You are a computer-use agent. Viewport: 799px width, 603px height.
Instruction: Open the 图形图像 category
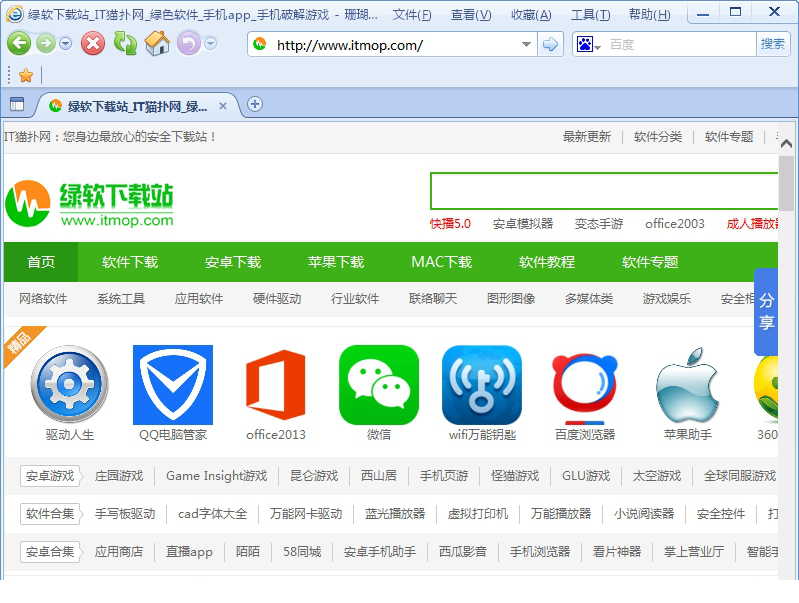[x=511, y=299]
